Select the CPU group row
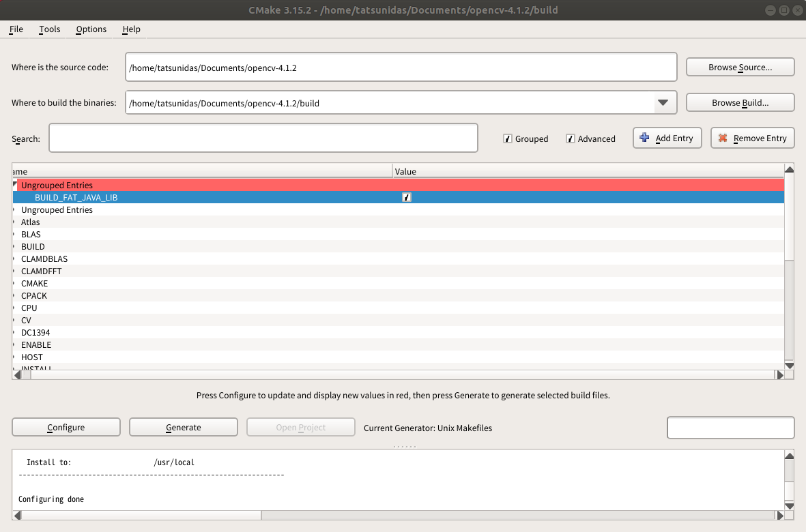This screenshot has width=806, height=532. click(x=399, y=308)
